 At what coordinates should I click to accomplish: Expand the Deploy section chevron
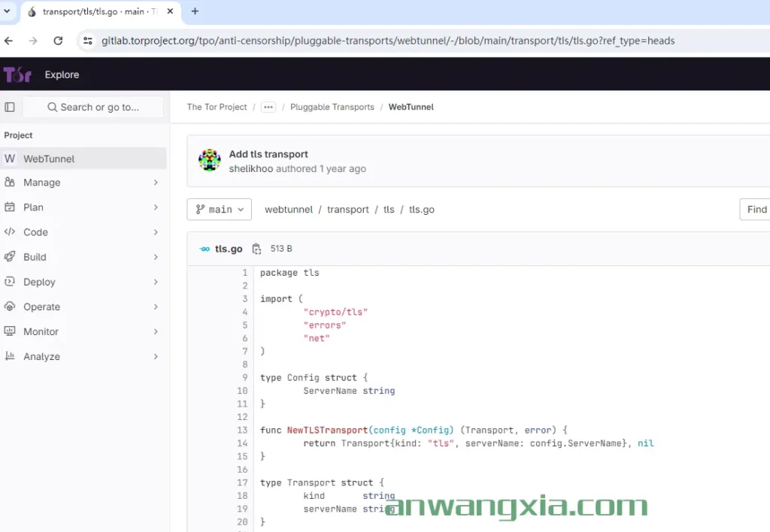point(156,282)
